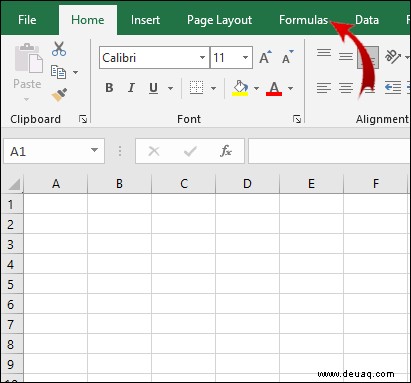Image resolution: width=411 pixels, height=383 pixels.
Task: Open text orientation options
Action: click(393, 57)
